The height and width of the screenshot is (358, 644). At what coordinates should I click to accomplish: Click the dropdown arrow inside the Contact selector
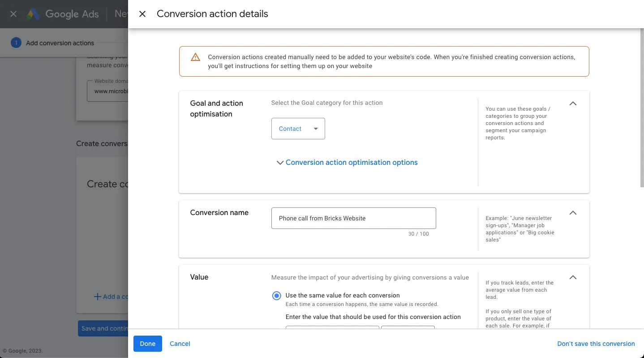click(316, 129)
